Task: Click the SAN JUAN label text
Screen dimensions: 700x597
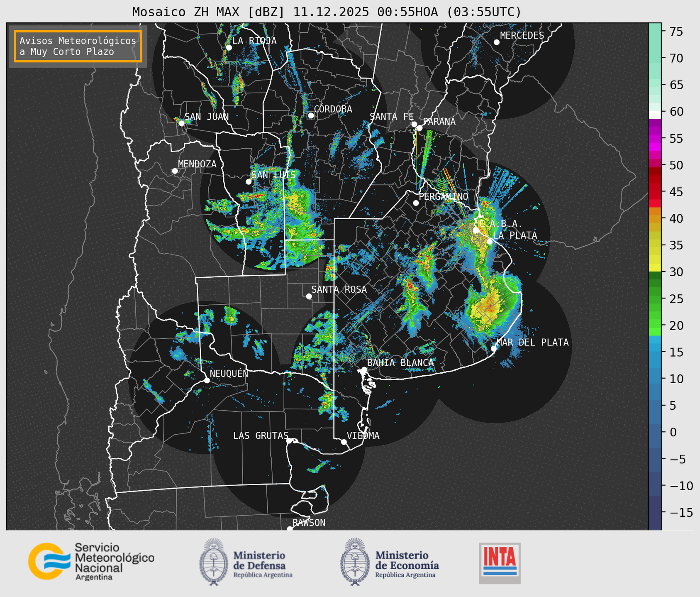Action: [x=207, y=117]
